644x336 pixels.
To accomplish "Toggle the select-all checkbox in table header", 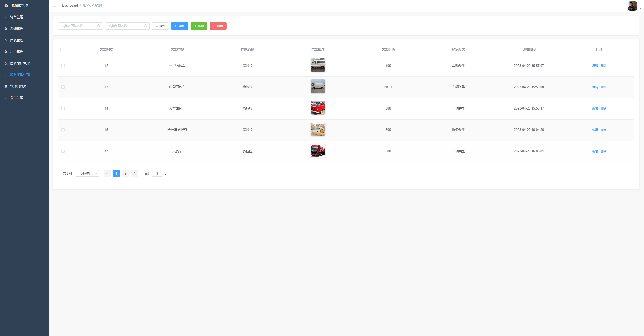I will pos(62,49).
